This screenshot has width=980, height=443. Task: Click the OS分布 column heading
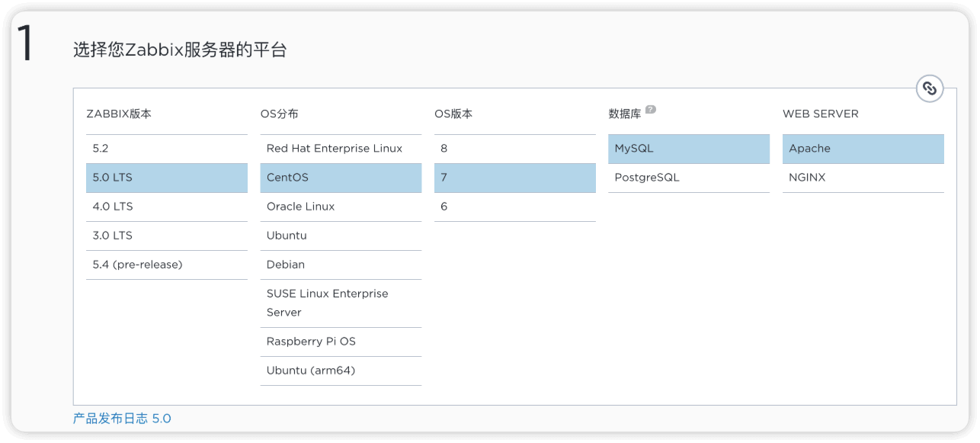(280, 114)
